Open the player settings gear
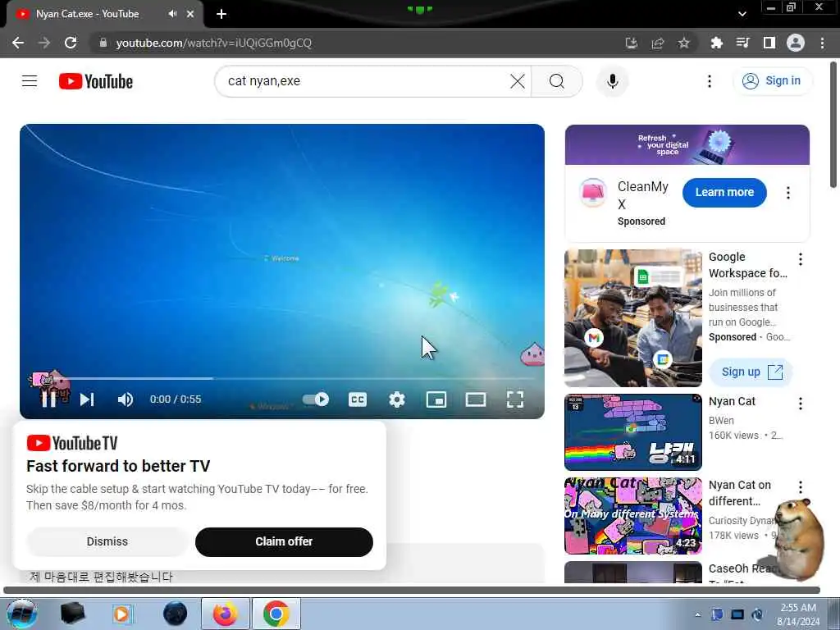 click(x=397, y=399)
